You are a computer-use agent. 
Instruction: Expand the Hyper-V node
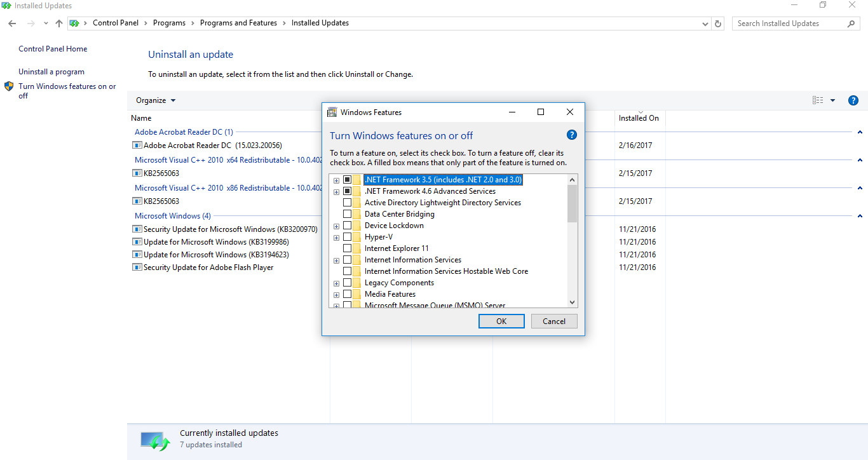[336, 238]
